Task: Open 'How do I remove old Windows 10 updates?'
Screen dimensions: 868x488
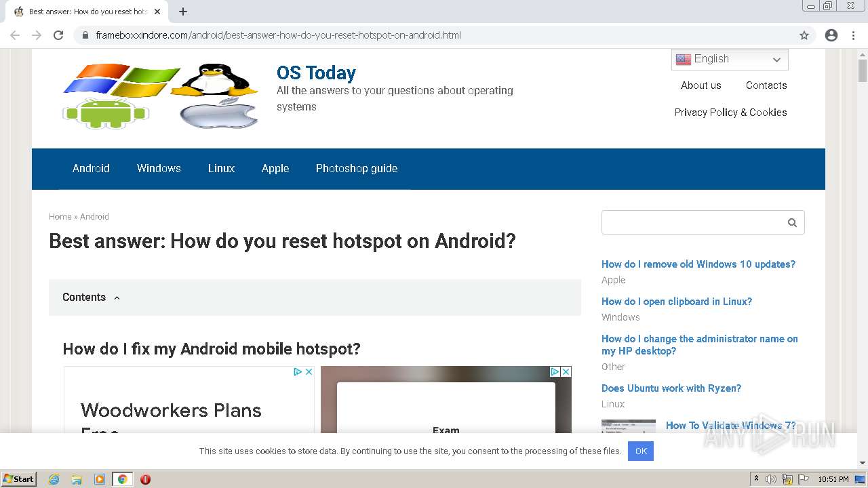Action: point(698,264)
